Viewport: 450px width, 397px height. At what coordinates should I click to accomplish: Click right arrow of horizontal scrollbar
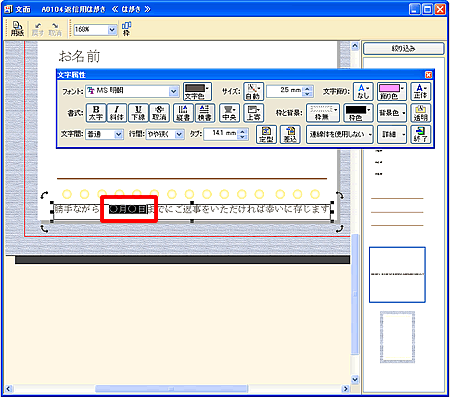[346, 389]
